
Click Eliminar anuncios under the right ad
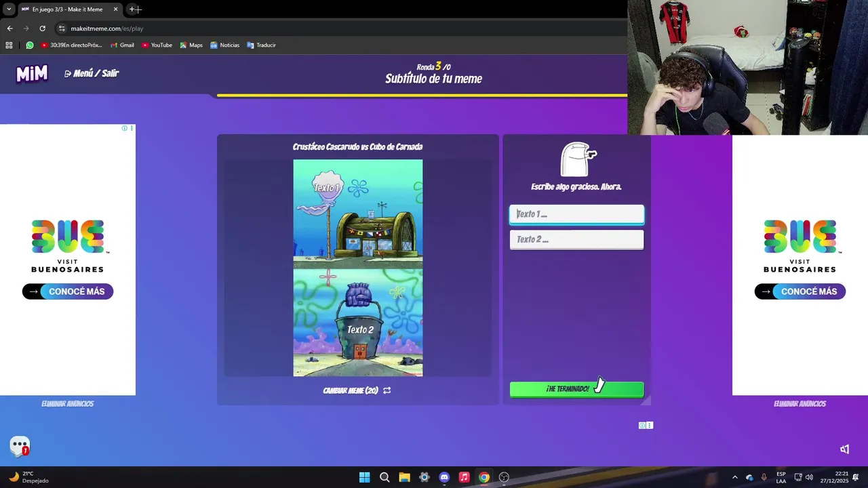tap(800, 404)
